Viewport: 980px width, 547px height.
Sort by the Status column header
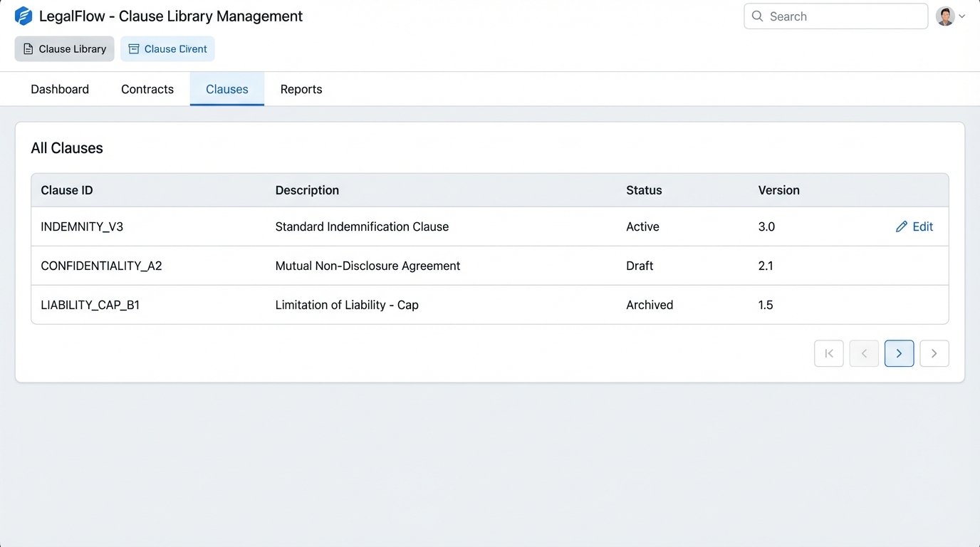pos(643,190)
